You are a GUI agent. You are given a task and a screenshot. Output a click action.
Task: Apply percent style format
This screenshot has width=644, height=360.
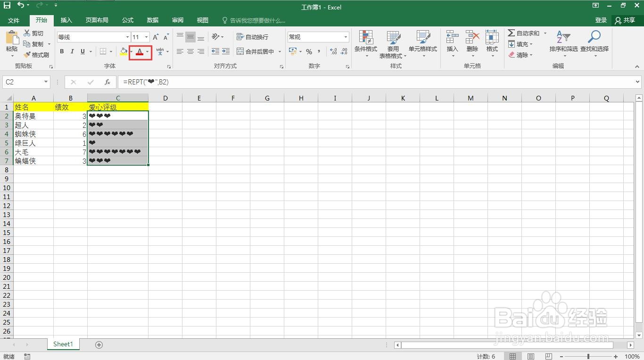click(309, 51)
